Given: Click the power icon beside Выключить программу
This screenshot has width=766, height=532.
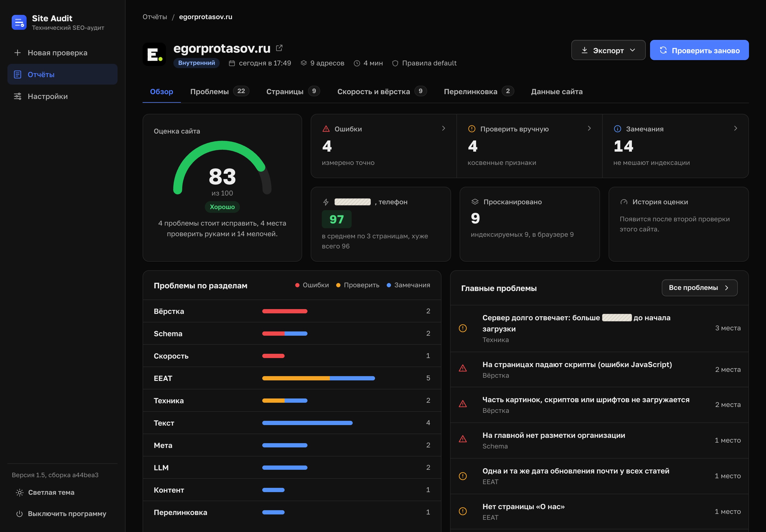Looking at the screenshot, I should (x=20, y=514).
